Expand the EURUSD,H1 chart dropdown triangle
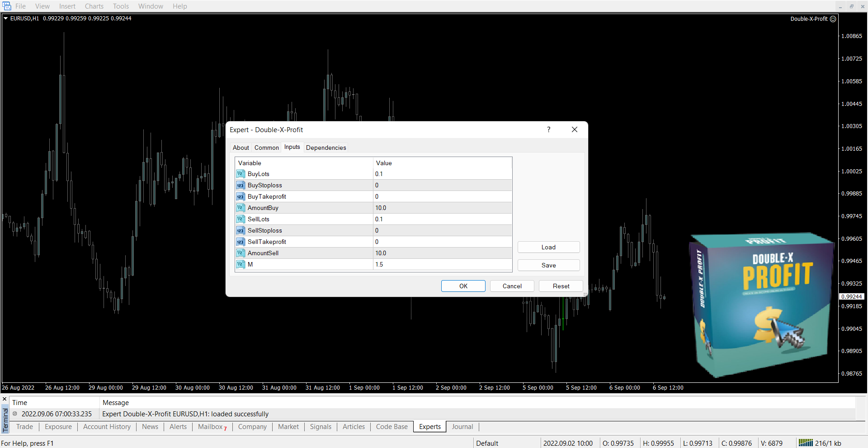Screen dimensions: 868x448 [x=6, y=19]
